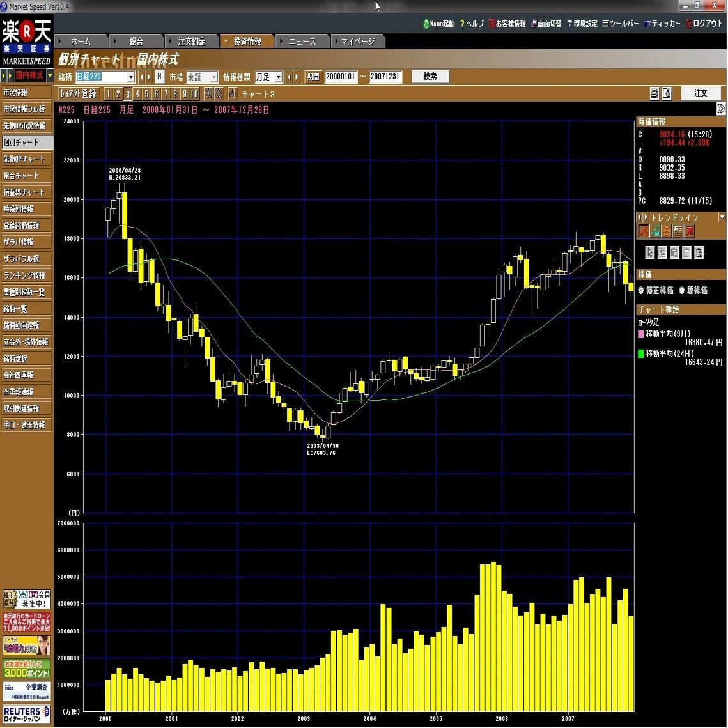This screenshot has height=728, width=728.
Task: Click ティッカー in the top bar
Action: point(662,23)
